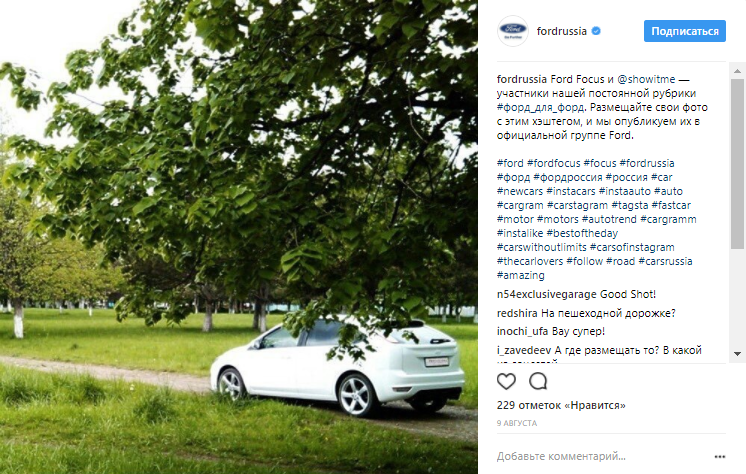Open the @showitme mention link
Screen dimensions: 746x474
pos(646,79)
